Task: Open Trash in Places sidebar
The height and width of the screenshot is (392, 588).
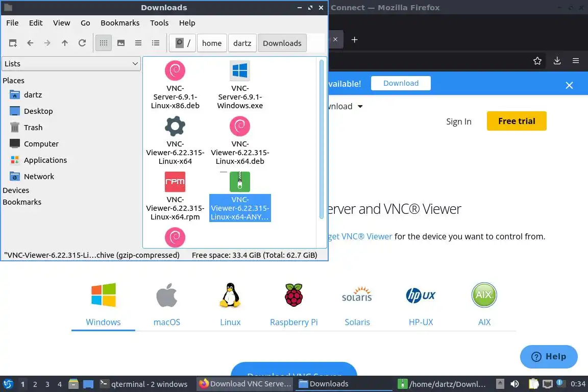Action: coord(33,128)
